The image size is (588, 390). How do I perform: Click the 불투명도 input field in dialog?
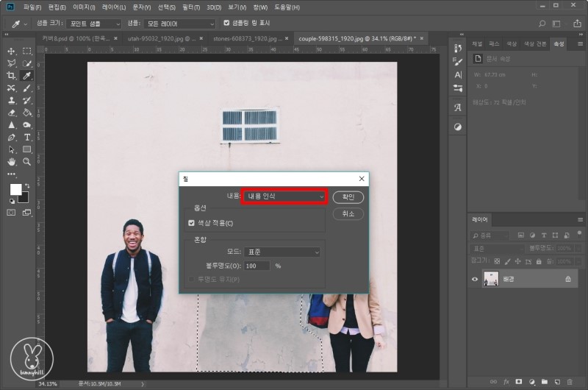pos(257,266)
